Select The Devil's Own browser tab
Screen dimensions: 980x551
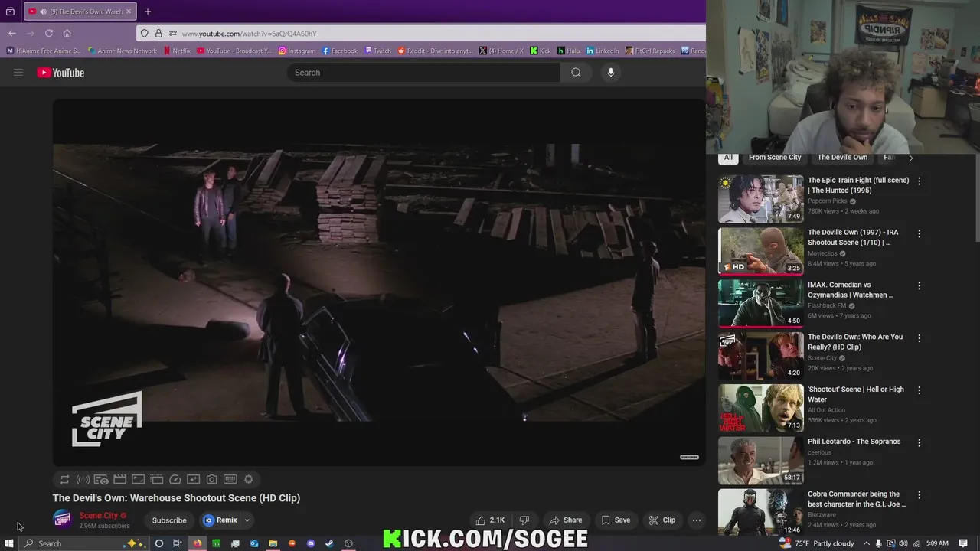(x=80, y=11)
